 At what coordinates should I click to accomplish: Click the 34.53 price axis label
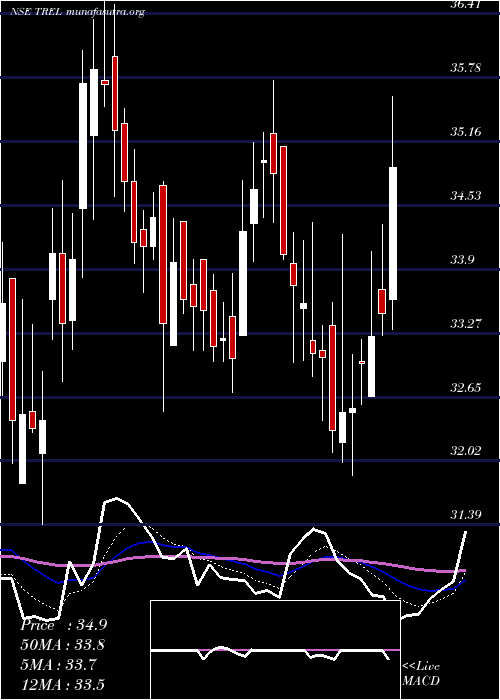pyautogui.click(x=466, y=196)
